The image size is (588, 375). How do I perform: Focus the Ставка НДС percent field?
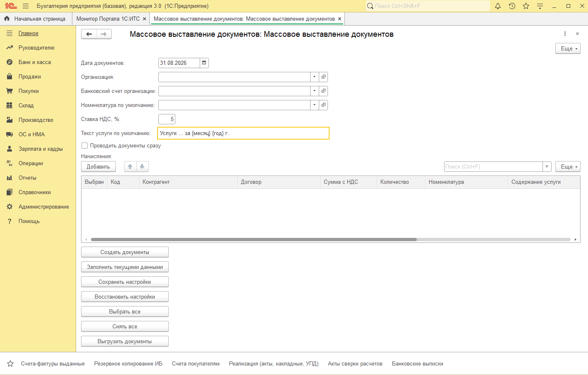[167, 119]
